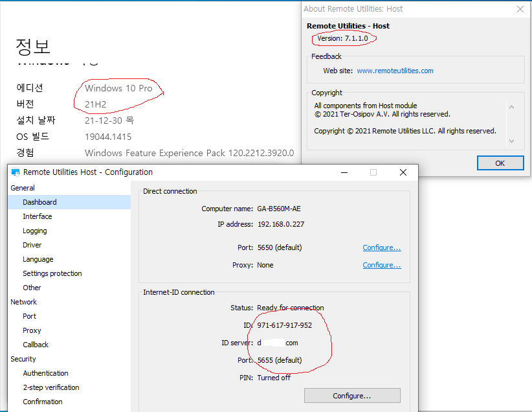Image resolution: width=532 pixels, height=412 pixels.
Task: Close the Host Configuration window
Action: point(403,172)
